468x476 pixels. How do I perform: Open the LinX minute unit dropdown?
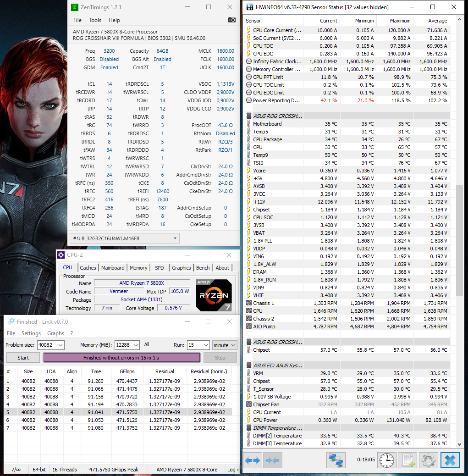point(225,345)
